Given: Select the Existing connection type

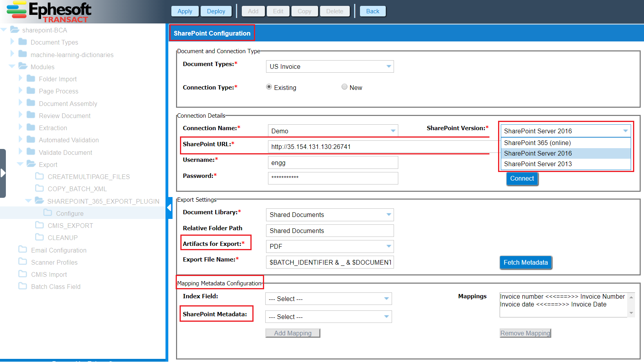Looking at the screenshot, I should [269, 87].
